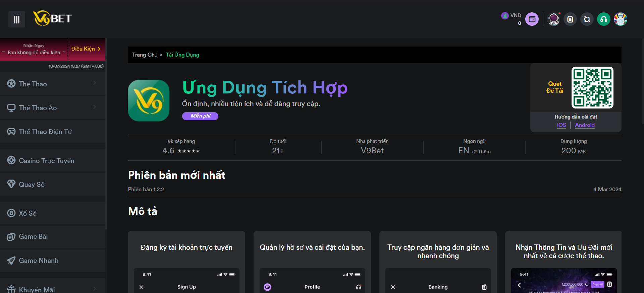Click the gamepad icon for Thể Thao Điện Tử
644x293 pixels.
(x=11, y=131)
